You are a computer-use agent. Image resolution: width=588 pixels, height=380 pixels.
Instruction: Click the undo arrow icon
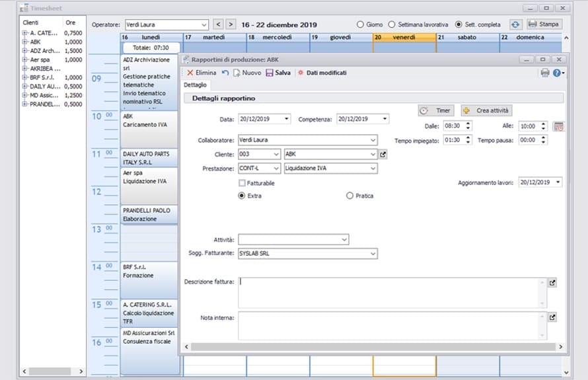coord(225,73)
